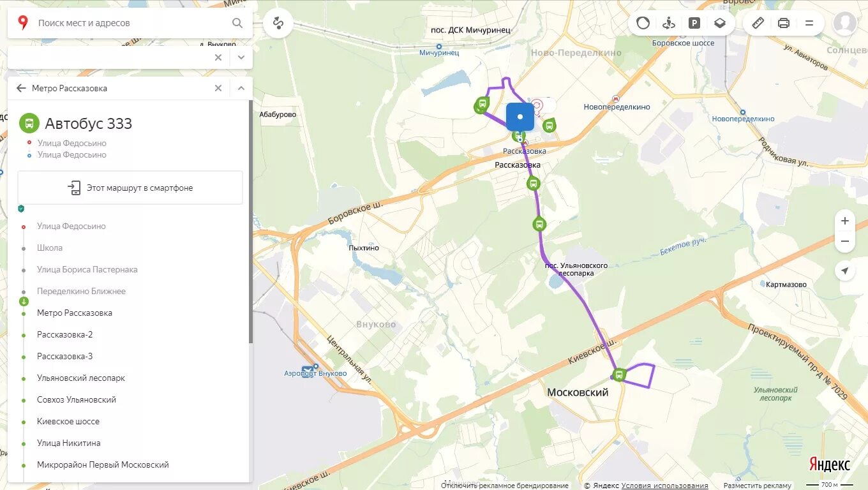868x490 pixels.
Task: Enable street panoramas icon
Action: point(669,23)
